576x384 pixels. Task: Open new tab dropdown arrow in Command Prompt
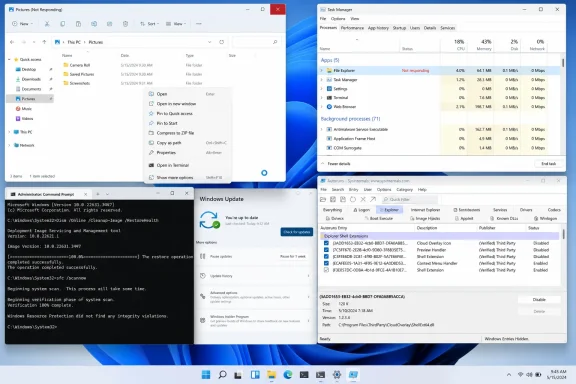pyautogui.click(x=107, y=194)
